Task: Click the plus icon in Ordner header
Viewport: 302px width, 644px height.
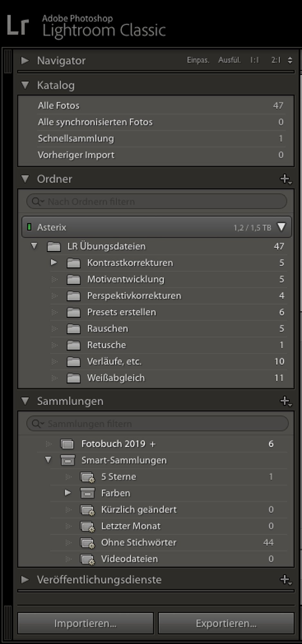Action: pos(286,179)
